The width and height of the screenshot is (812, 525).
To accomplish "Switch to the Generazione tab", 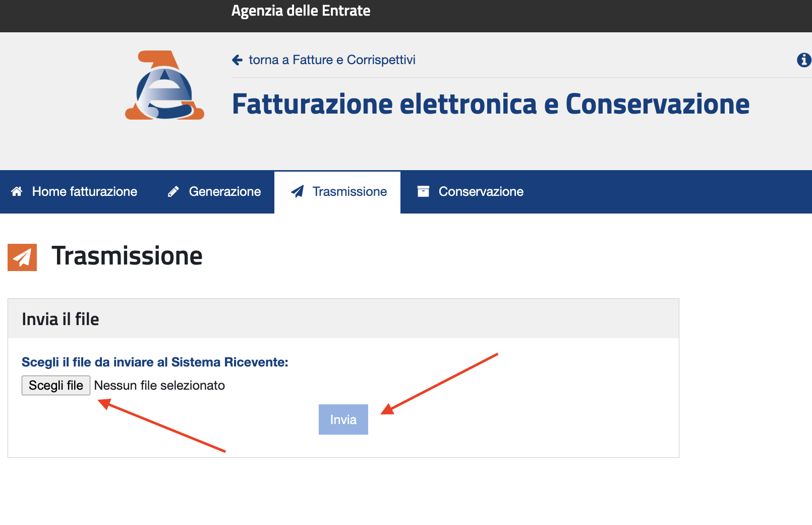I will (214, 192).
